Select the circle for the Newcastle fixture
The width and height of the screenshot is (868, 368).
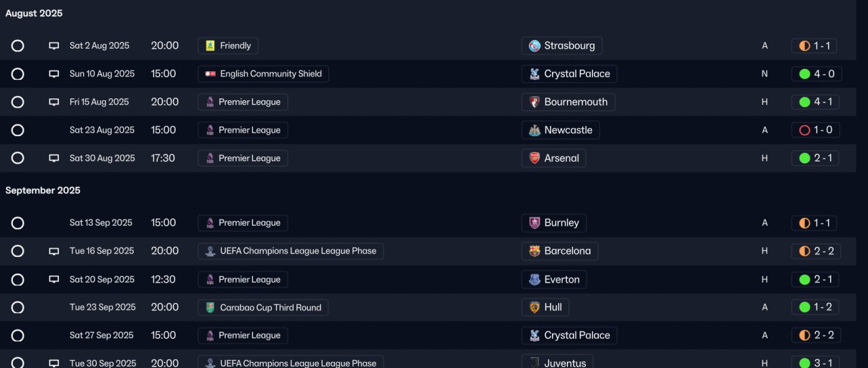[x=18, y=130]
